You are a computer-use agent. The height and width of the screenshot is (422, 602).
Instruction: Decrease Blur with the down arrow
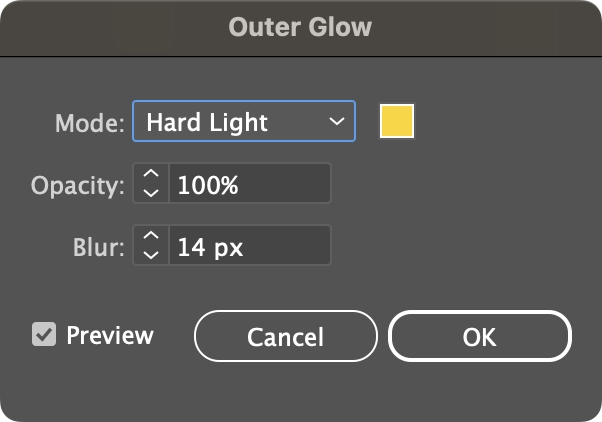(x=151, y=255)
